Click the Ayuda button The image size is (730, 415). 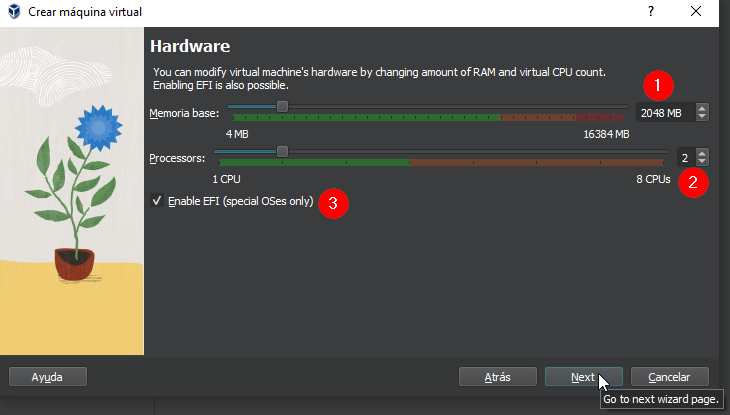click(x=48, y=377)
